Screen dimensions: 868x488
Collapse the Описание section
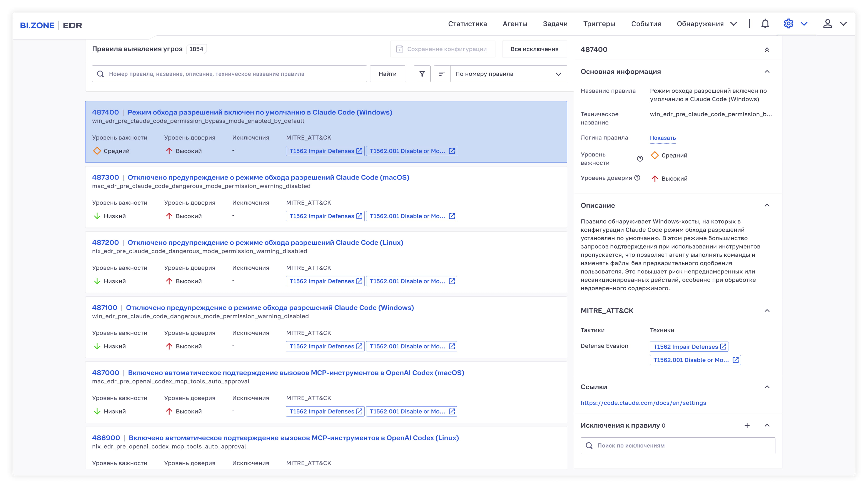(767, 205)
